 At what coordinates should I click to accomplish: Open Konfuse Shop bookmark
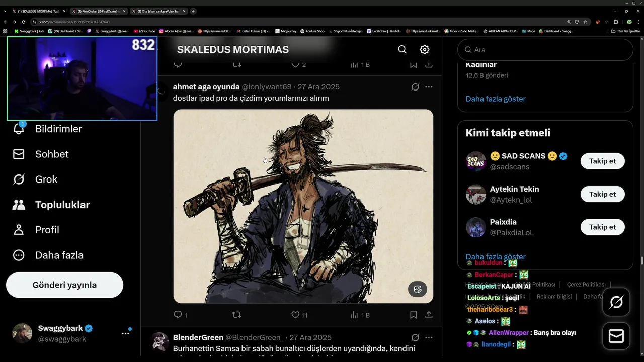pyautogui.click(x=312, y=31)
